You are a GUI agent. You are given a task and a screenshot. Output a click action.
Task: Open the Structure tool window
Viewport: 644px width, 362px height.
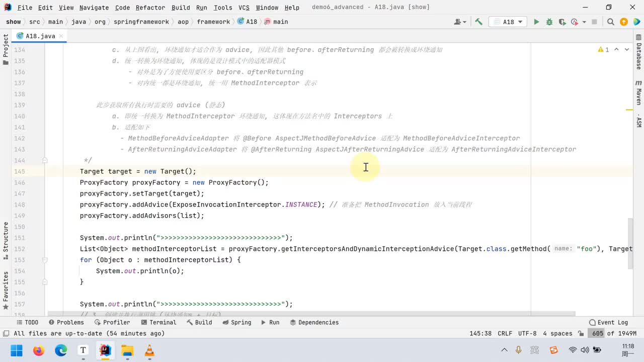tap(6, 240)
